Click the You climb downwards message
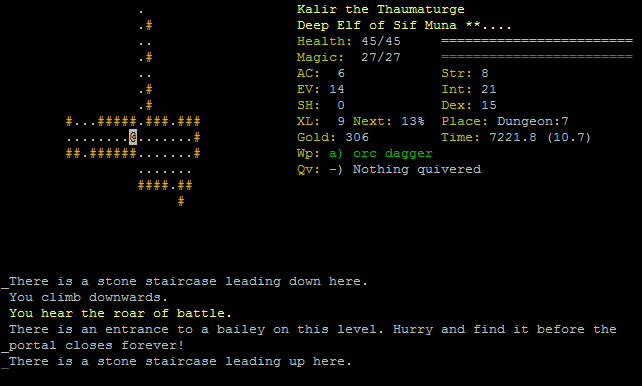642x386 pixels. [x=88, y=297]
